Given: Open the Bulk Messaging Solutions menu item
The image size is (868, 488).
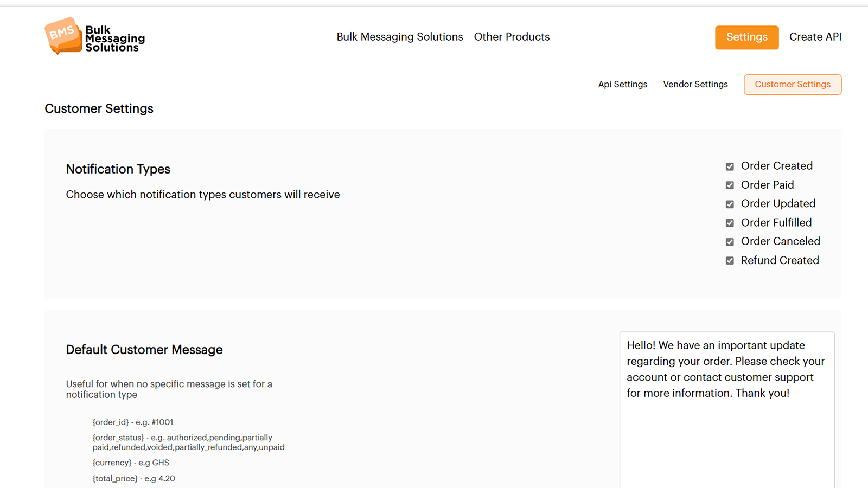Looking at the screenshot, I should pyautogui.click(x=400, y=37).
